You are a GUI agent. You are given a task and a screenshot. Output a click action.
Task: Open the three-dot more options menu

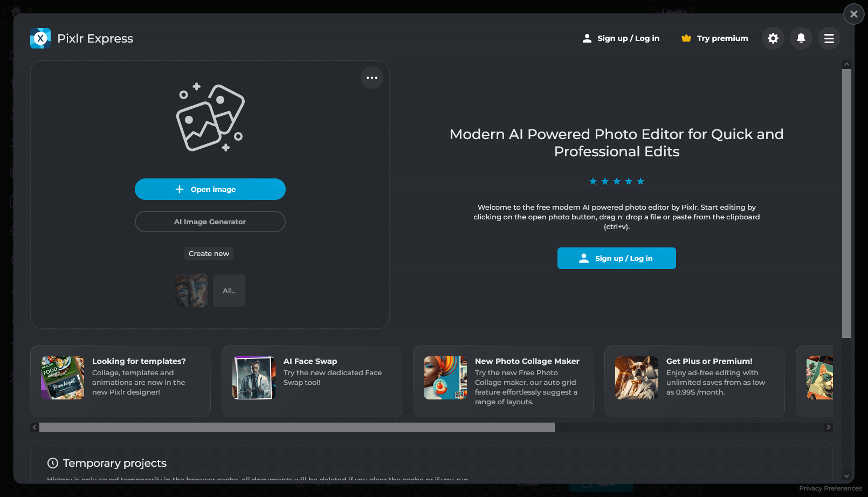coord(372,78)
